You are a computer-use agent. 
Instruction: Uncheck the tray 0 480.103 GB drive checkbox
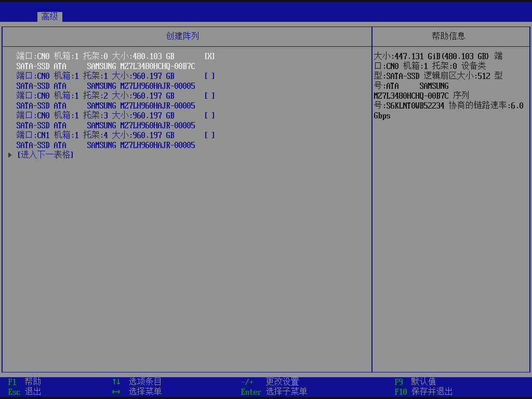[209, 56]
